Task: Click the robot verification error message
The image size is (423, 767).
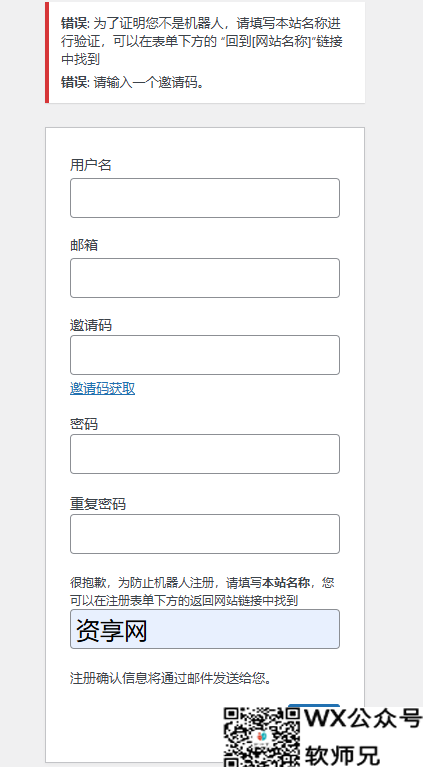Action: [x=201, y=41]
